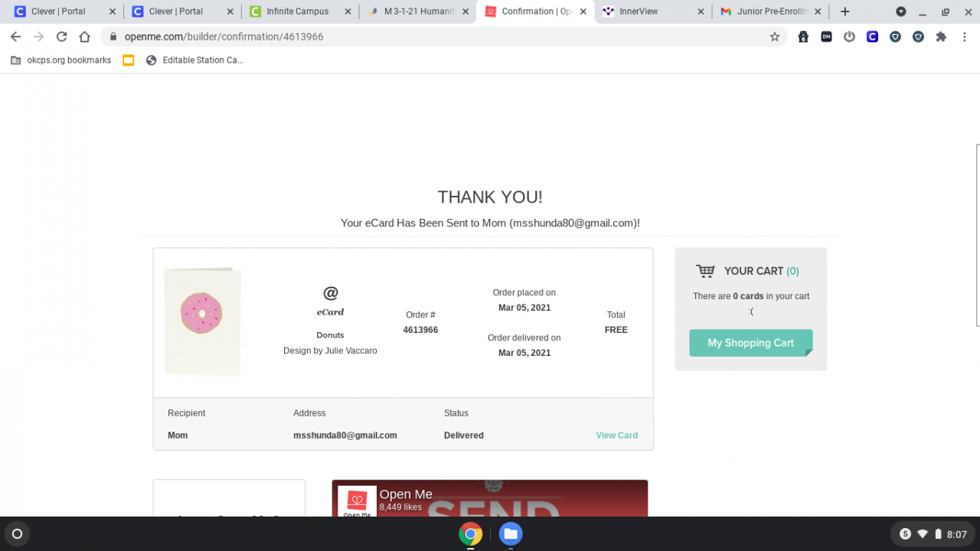Open a new browser tab
The height and width of the screenshot is (551, 980).
click(844, 11)
